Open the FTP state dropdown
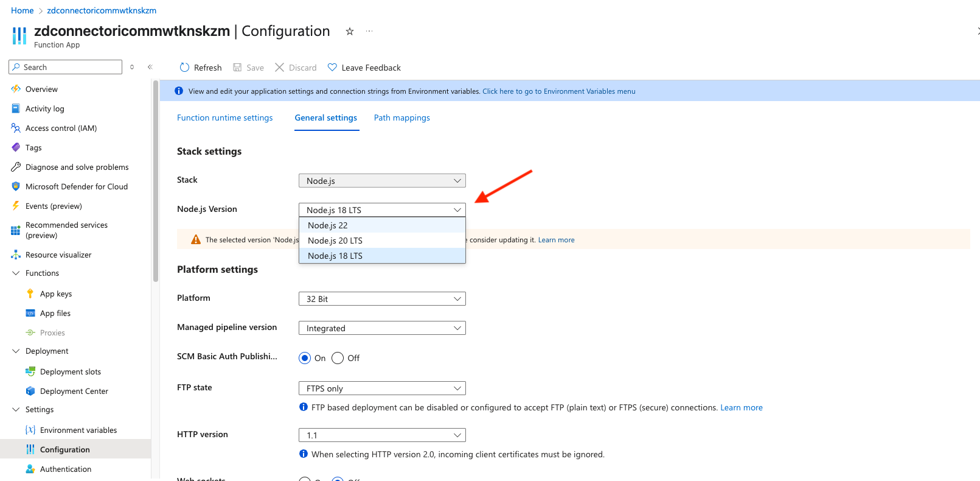 382,388
